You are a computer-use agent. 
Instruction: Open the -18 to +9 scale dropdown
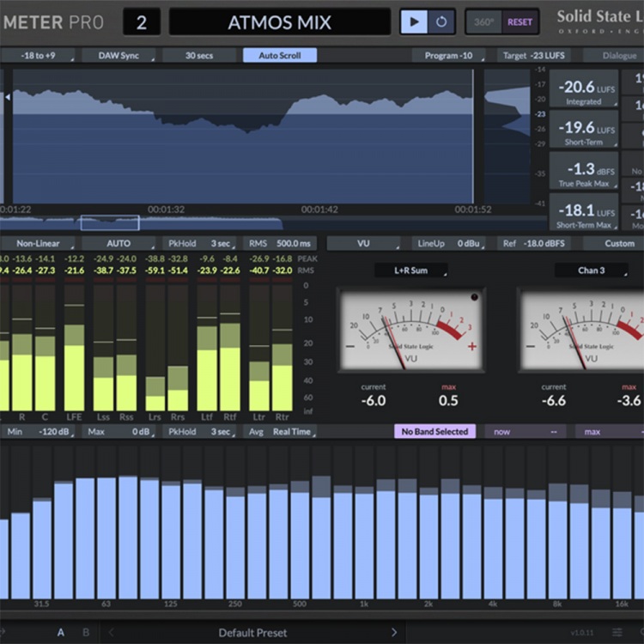click(38, 56)
